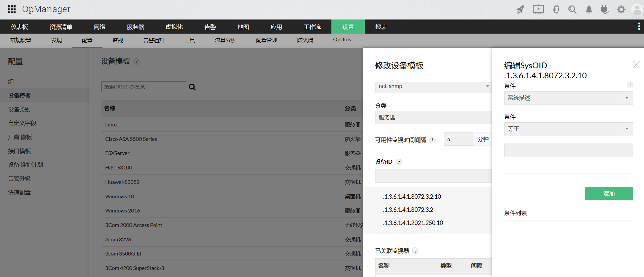
Task: Click help icon next to 已关联监视器
Action: [415, 251]
